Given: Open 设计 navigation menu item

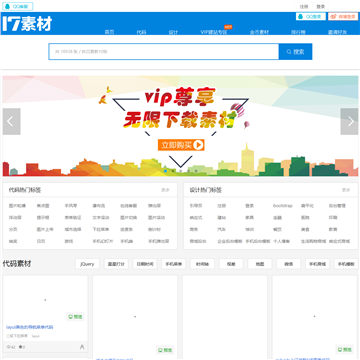Looking at the screenshot, I should (173, 32).
